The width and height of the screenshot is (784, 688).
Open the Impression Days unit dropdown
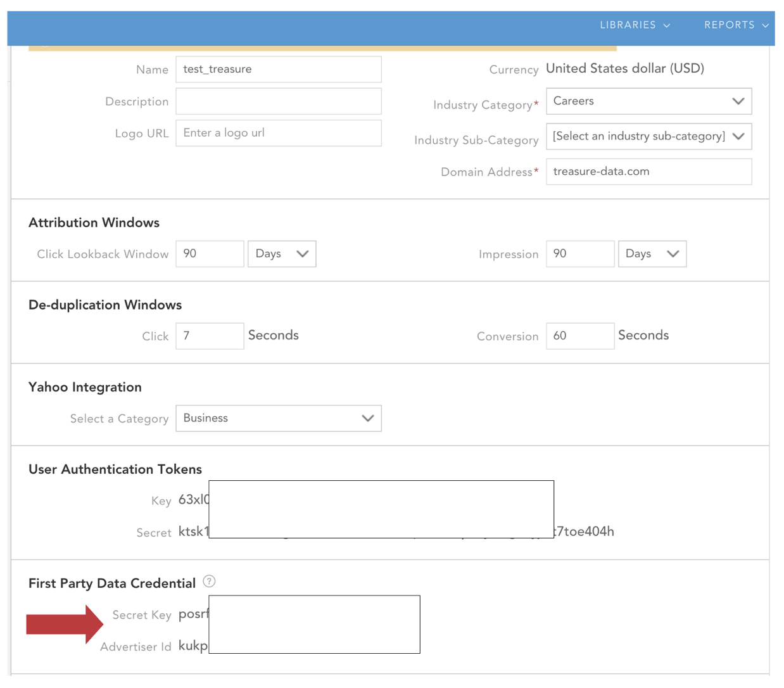tap(652, 254)
